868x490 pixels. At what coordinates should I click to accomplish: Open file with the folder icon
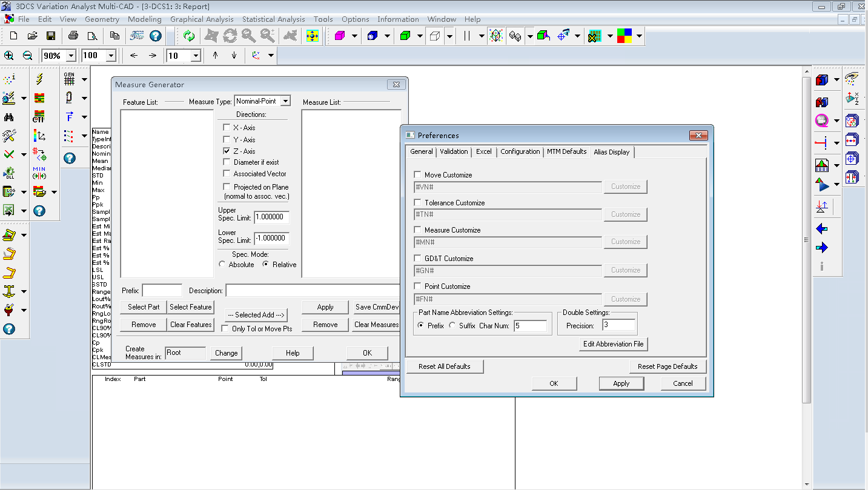[x=33, y=36]
